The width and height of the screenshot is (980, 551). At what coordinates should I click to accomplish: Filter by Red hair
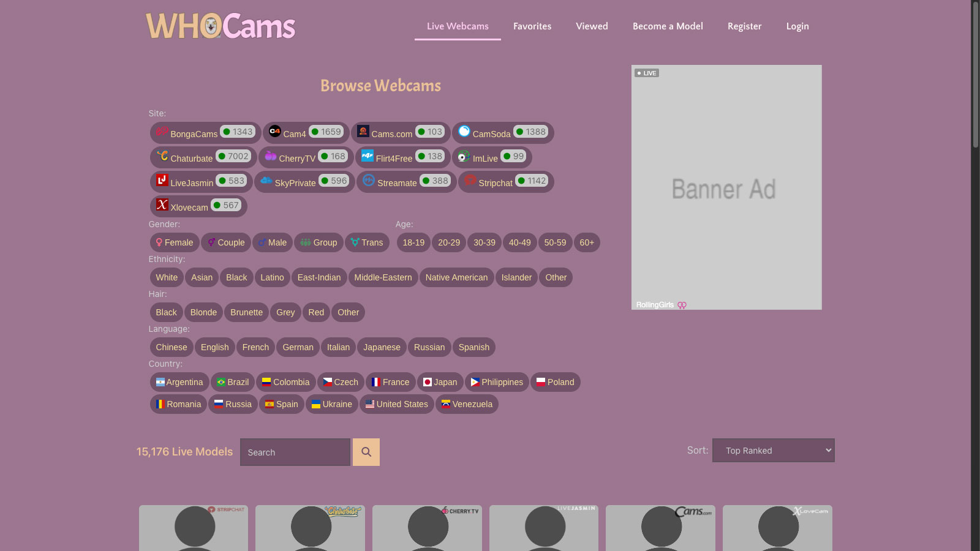coord(316,312)
